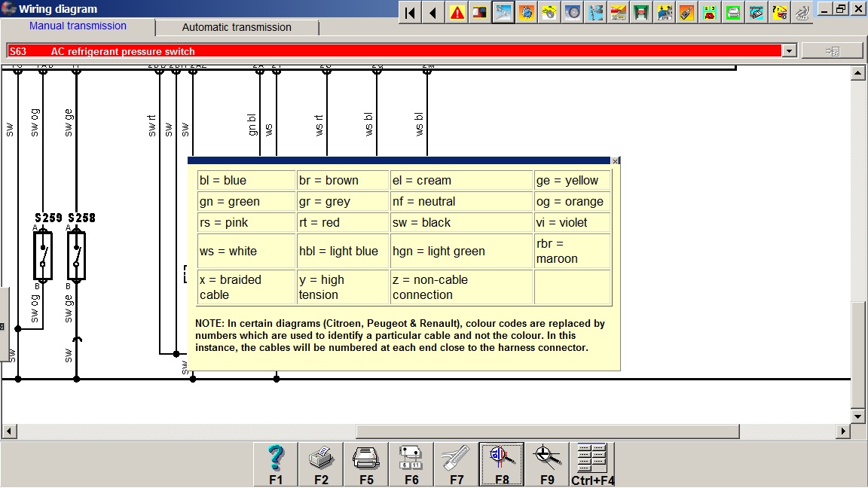Screen dimensions: 868x488
Task: Click the green vehicle lift toolbar icon
Action: click(642, 12)
